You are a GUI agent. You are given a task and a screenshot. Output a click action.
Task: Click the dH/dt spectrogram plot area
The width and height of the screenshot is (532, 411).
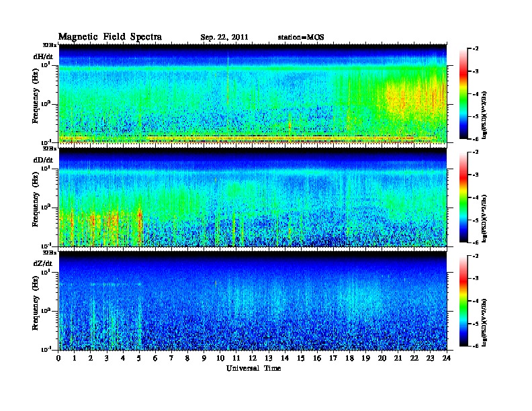pos(253,93)
